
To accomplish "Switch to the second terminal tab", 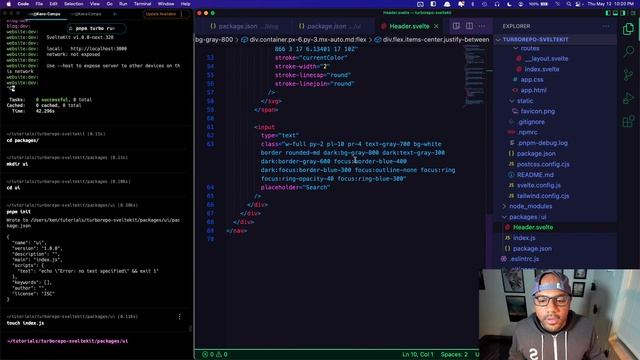I will coord(87,14).
